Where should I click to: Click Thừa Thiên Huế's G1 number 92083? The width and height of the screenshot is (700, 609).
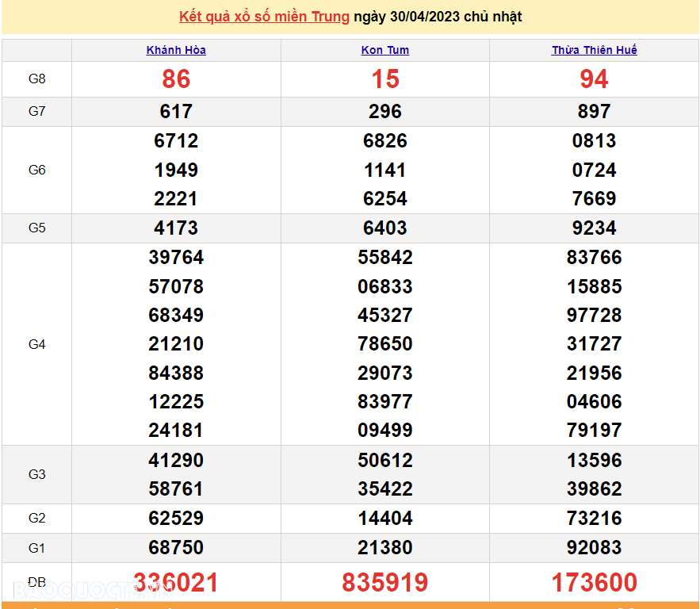point(594,547)
